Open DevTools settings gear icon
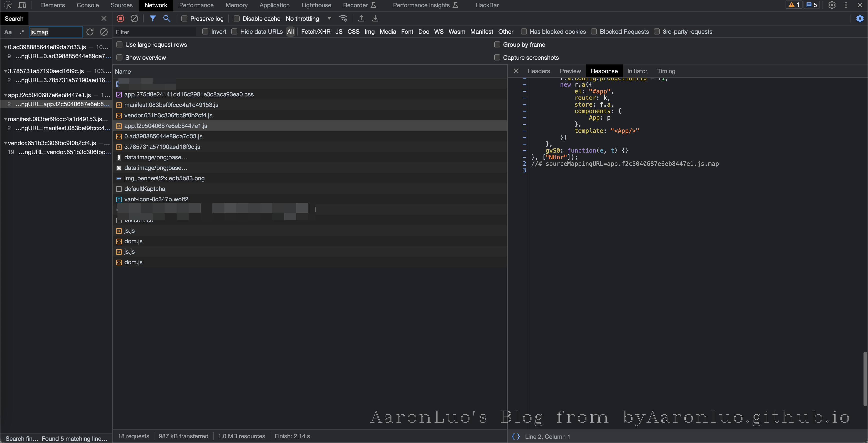The height and width of the screenshot is (443, 868). [832, 5]
